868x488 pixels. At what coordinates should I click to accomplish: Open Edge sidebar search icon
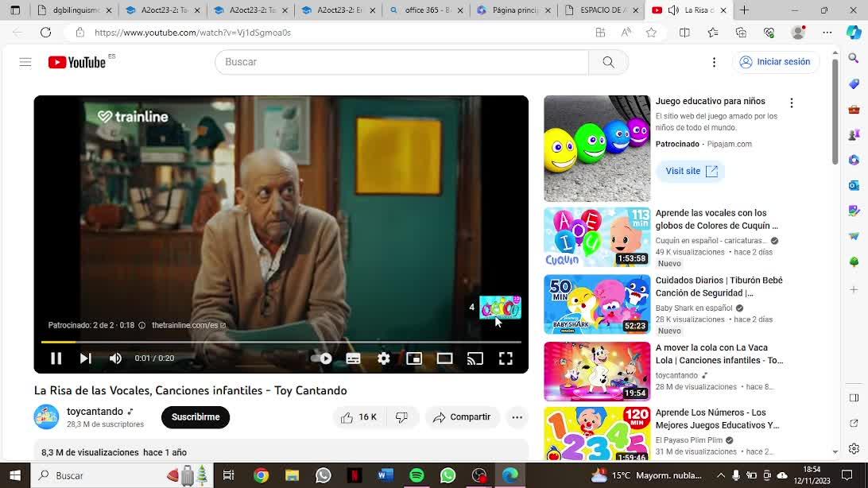[x=854, y=58]
